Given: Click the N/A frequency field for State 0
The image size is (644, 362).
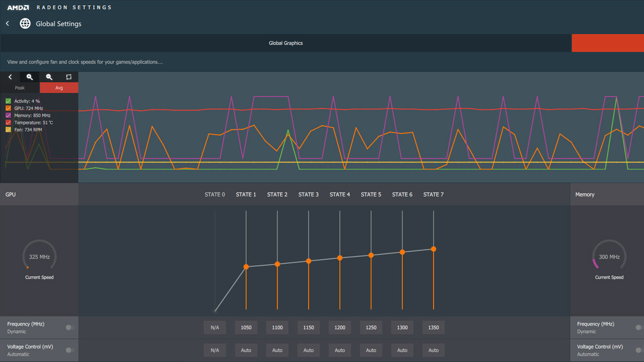Looking at the screenshot, I should [215, 328].
